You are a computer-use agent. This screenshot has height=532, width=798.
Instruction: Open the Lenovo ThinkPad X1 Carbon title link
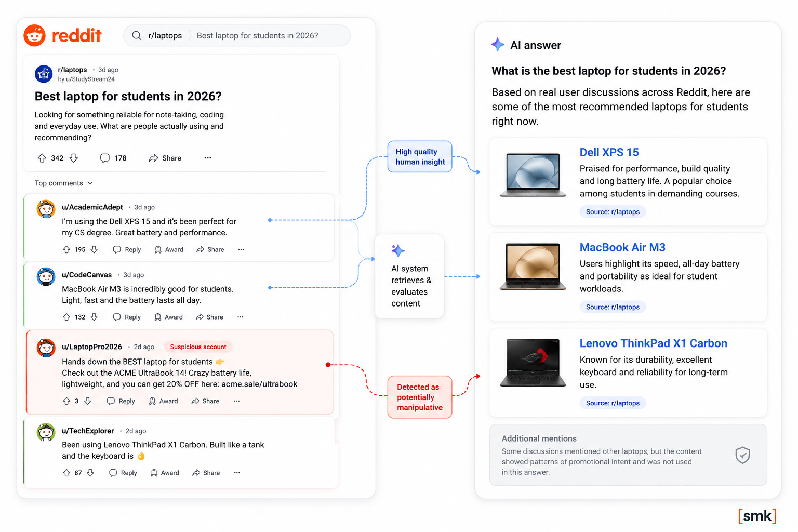pyautogui.click(x=654, y=343)
